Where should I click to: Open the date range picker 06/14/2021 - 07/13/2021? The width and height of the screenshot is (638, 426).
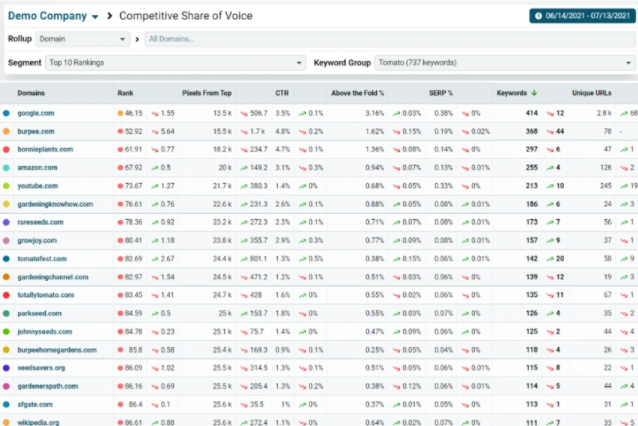tap(582, 16)
